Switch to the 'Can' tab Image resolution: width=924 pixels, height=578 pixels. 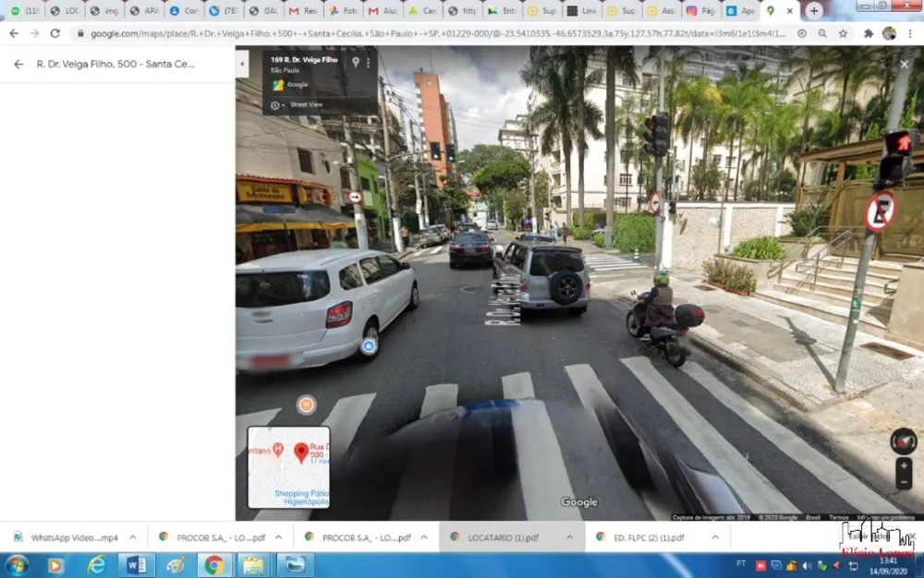click(422, 10)
